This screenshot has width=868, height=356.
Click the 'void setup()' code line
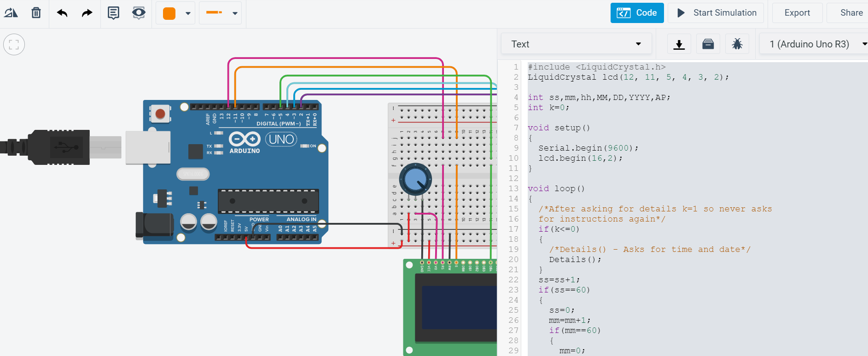pyautogui.click(x=559, y=128)
